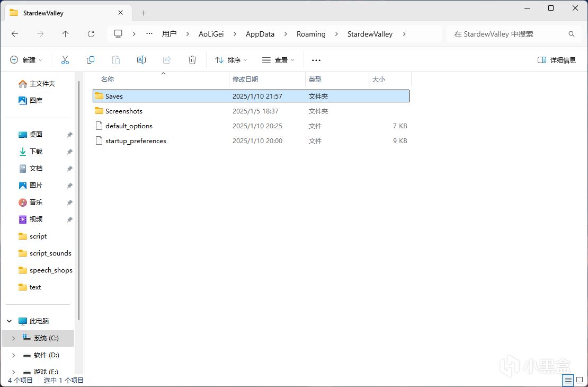Click the Paste clipboard icon
Screen dimensions: 588x387
tap(116, 60)
